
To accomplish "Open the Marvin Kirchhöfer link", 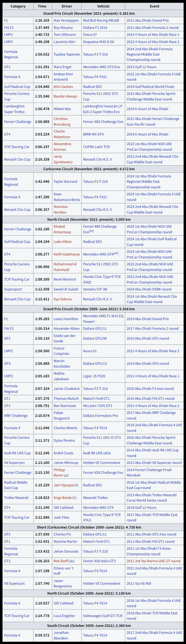I will pyautogui.click(x=62, y=363).
